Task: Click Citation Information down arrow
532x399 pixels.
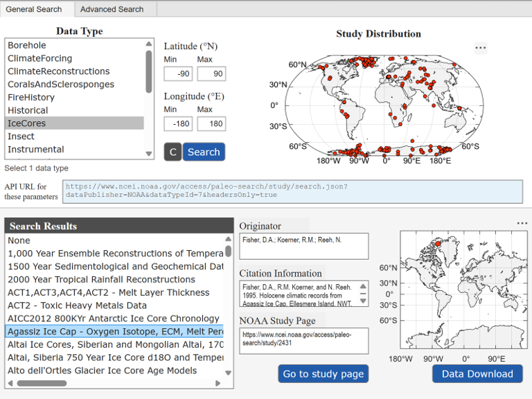Action: (363, 301)
